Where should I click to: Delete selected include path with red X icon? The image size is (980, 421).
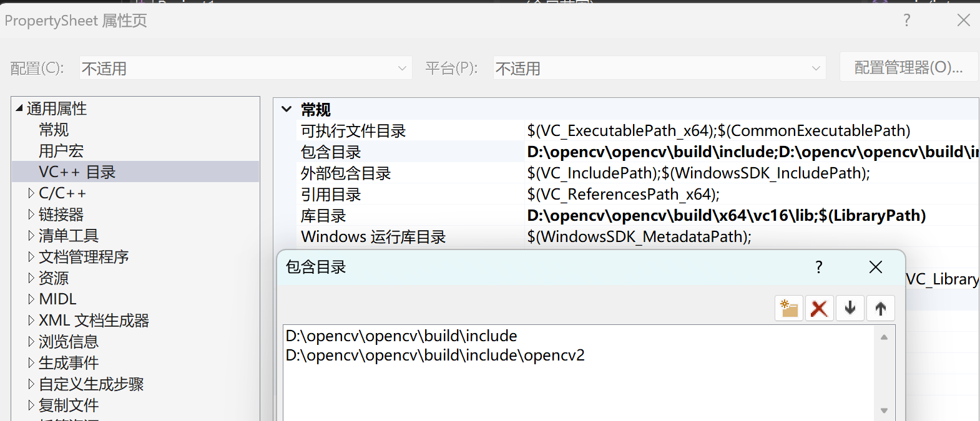(x=819, y=307)
